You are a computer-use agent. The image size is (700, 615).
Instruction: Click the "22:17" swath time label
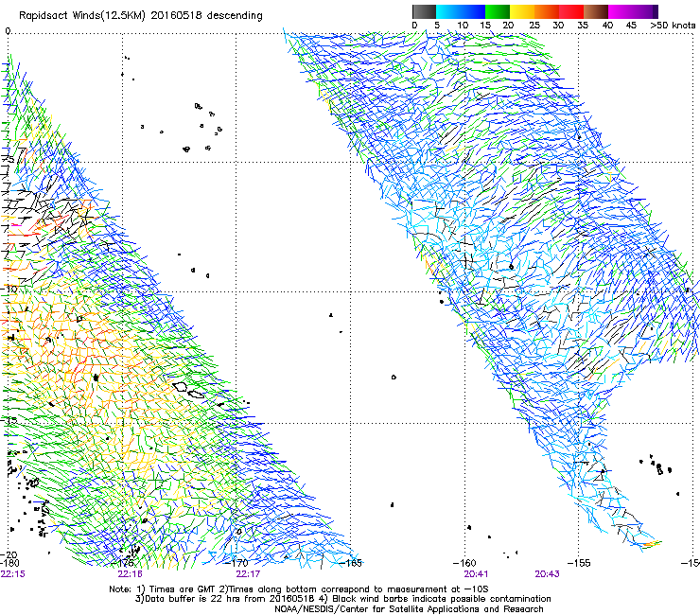[x=248, y=574]
